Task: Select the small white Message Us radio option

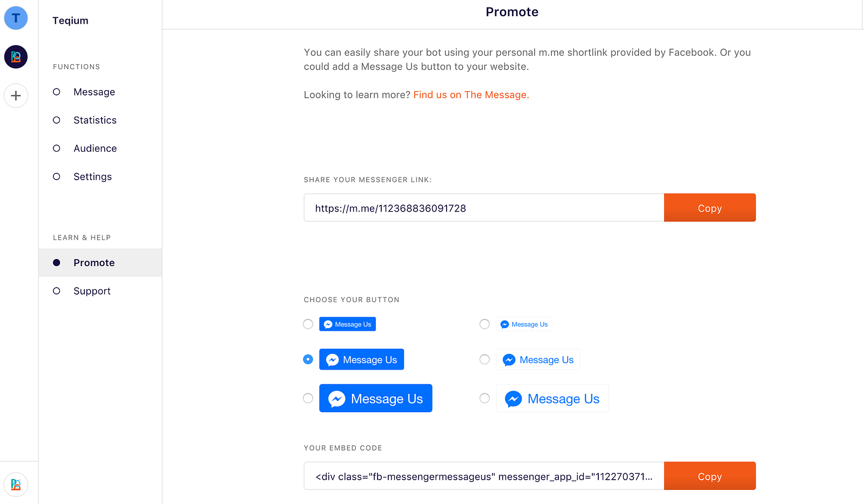Action: point(485,324)
